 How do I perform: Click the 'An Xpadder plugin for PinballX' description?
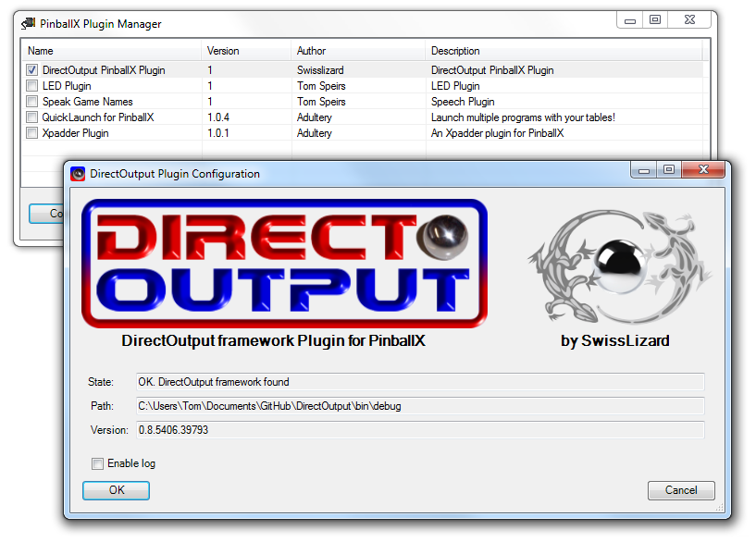click(497, 133)
